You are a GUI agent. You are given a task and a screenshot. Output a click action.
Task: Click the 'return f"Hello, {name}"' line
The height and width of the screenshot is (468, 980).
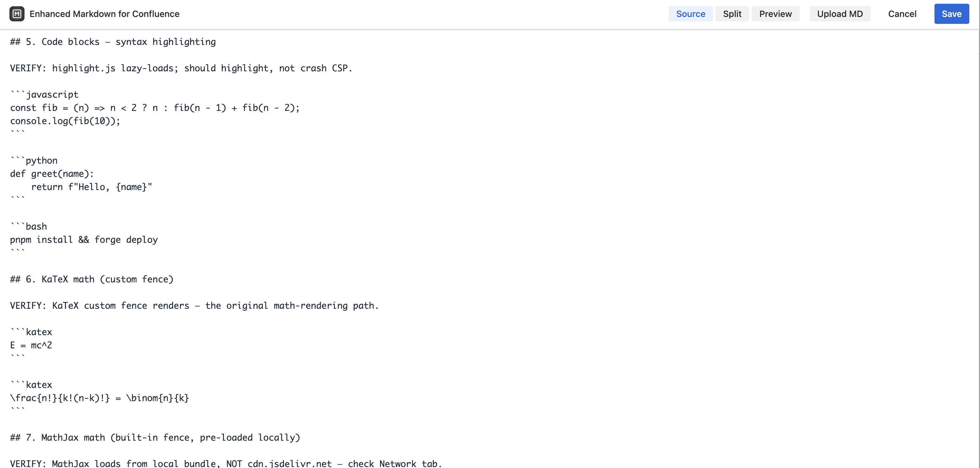91,187
